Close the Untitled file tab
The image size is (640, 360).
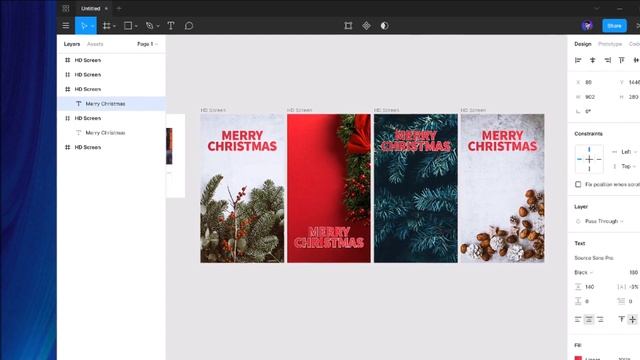(x=106, y=8)
